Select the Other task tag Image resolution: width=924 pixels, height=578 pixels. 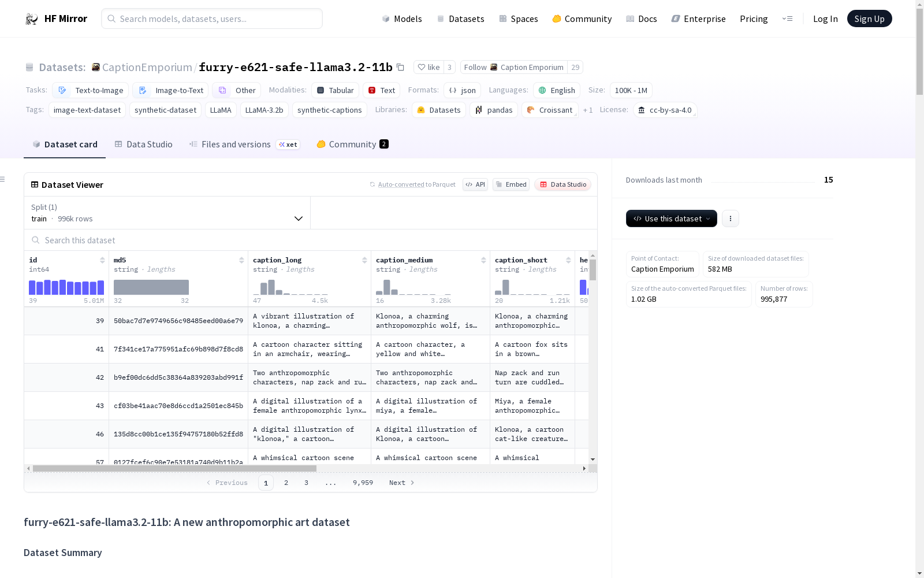(x=237, y=90)
